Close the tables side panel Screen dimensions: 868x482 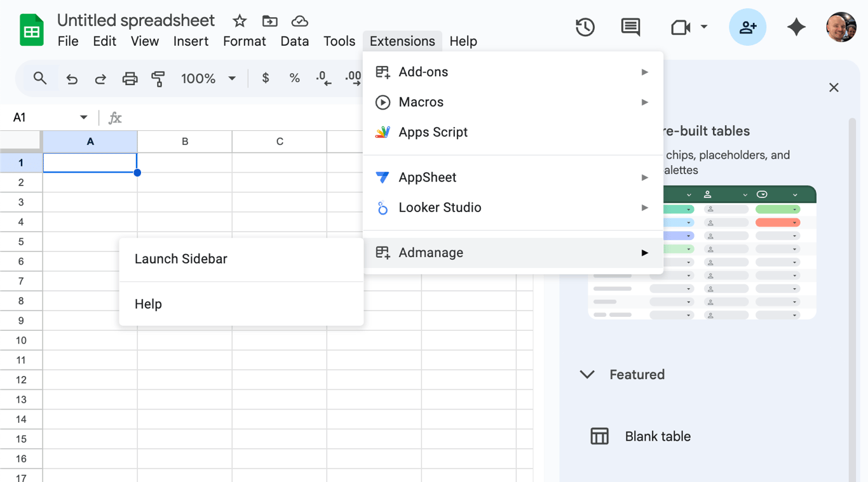tap(834, 88)
